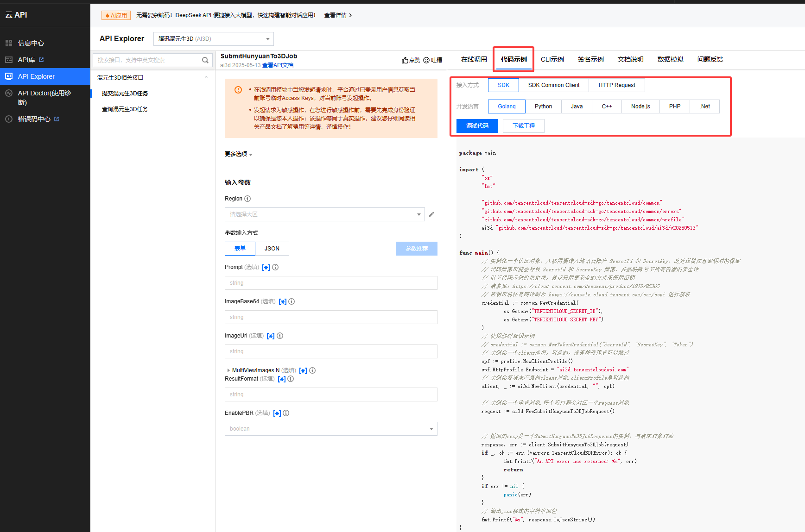
Task: Click the info icon next to Prompt
Action: 275,267
